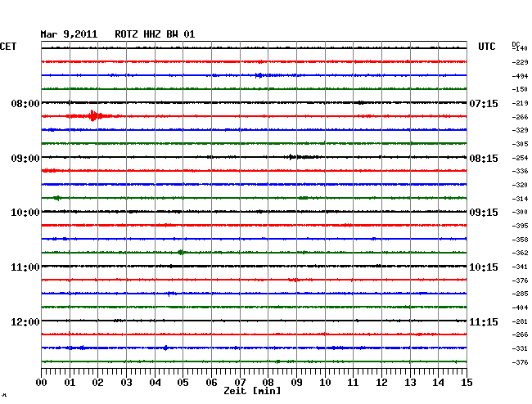
Task: Click the "Zeit [min]" axis title
Action: 252,391
